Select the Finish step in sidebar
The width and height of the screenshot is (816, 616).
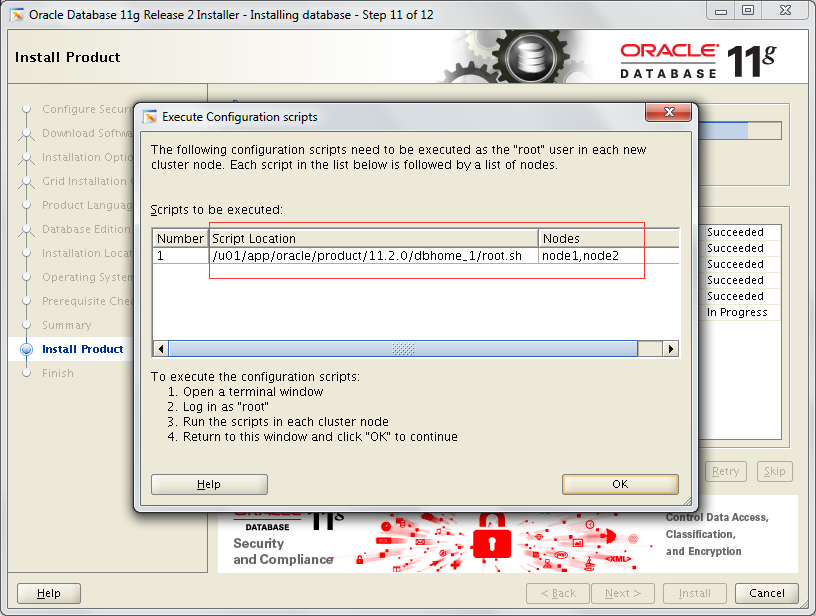point(58,373)
